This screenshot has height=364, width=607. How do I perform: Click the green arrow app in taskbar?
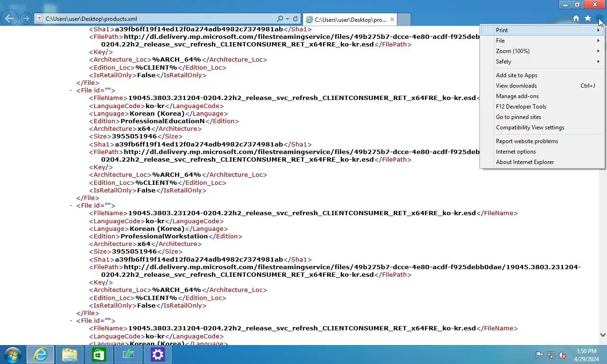tap(128, 355)
